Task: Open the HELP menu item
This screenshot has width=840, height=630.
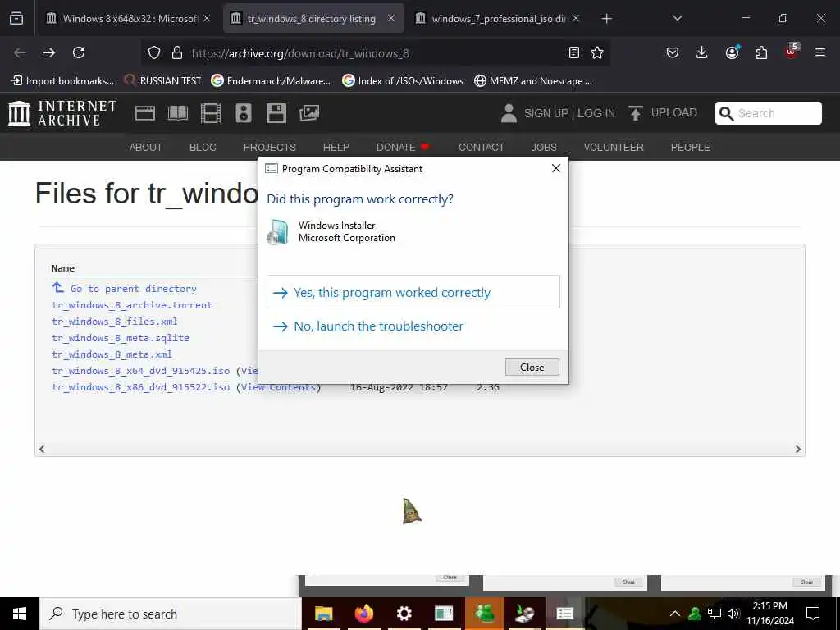Action: click(336, 148)
